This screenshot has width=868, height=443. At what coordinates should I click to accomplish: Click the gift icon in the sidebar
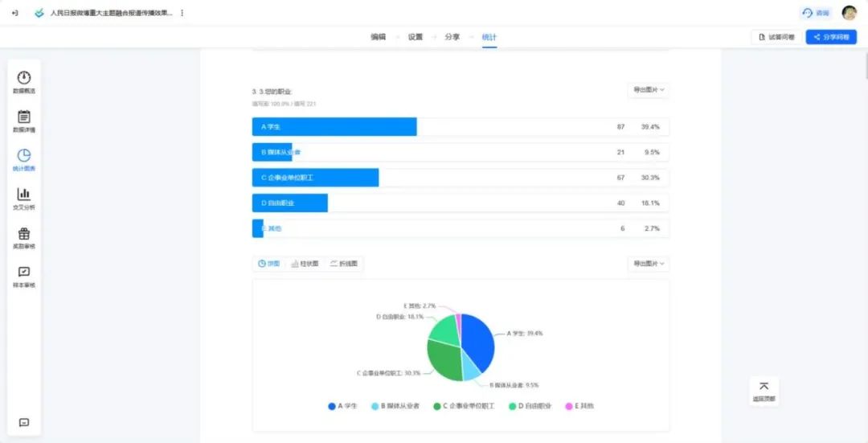24,234
